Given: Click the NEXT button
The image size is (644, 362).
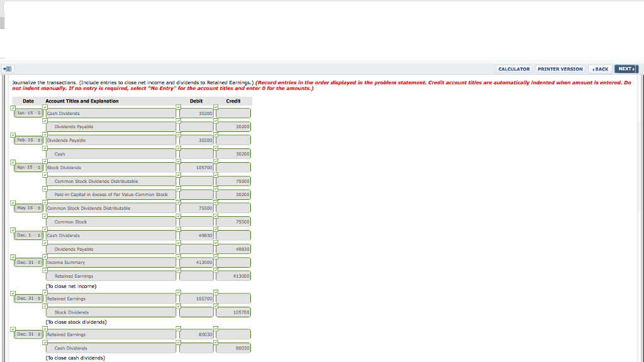Looking at the screenshot, I should pyautogui.click(x=626, y=69).
